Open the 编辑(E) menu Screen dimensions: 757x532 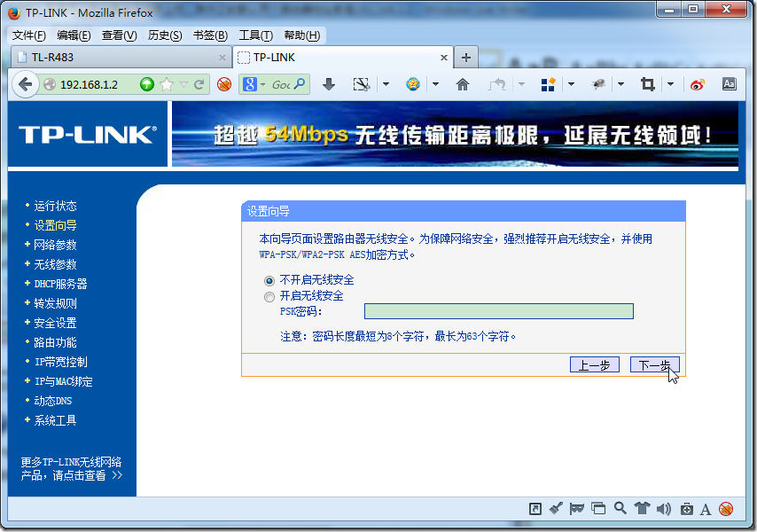pos(74,35)
